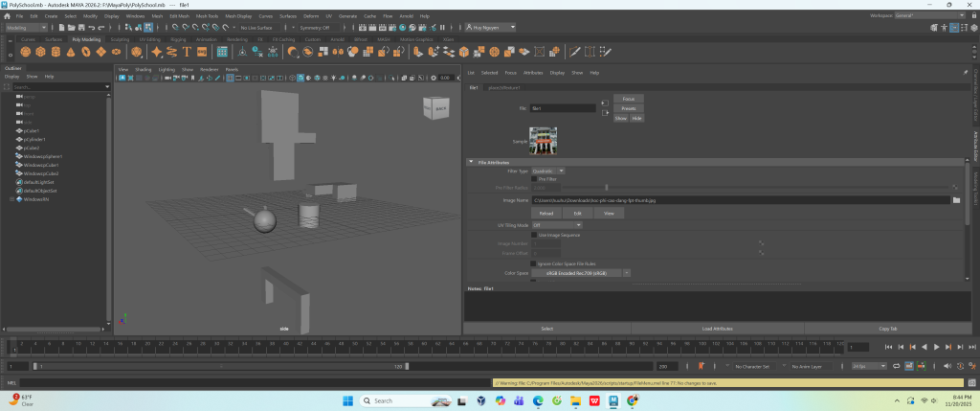Click the polygon sphere shelf icon

click(27, 52)
